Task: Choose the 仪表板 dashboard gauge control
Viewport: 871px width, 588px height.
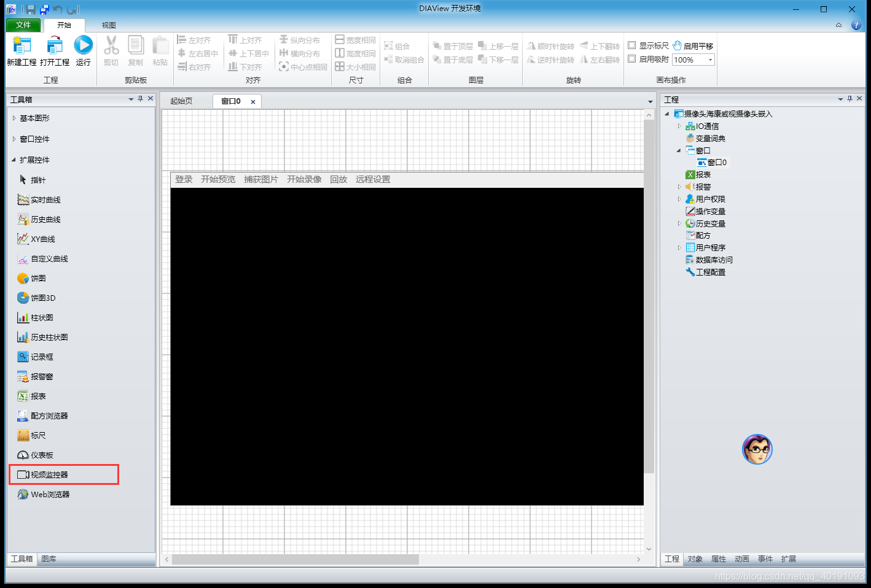Action: (35, 455)
